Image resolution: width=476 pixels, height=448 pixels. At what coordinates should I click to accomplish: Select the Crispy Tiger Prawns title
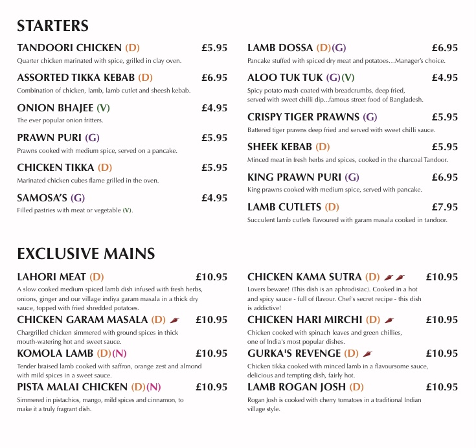303,117
